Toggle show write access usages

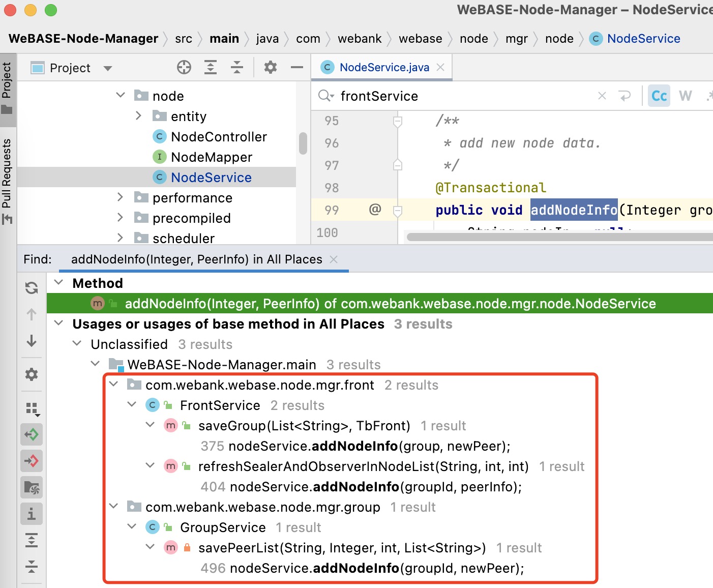[x=32, y=461]
